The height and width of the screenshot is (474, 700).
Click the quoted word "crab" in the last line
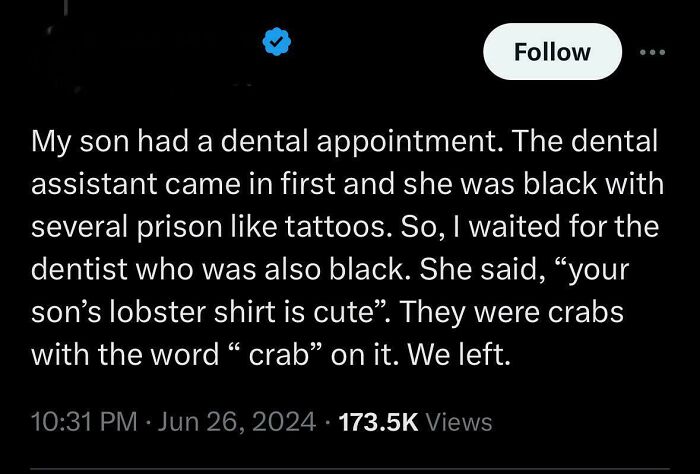(279, 355)
